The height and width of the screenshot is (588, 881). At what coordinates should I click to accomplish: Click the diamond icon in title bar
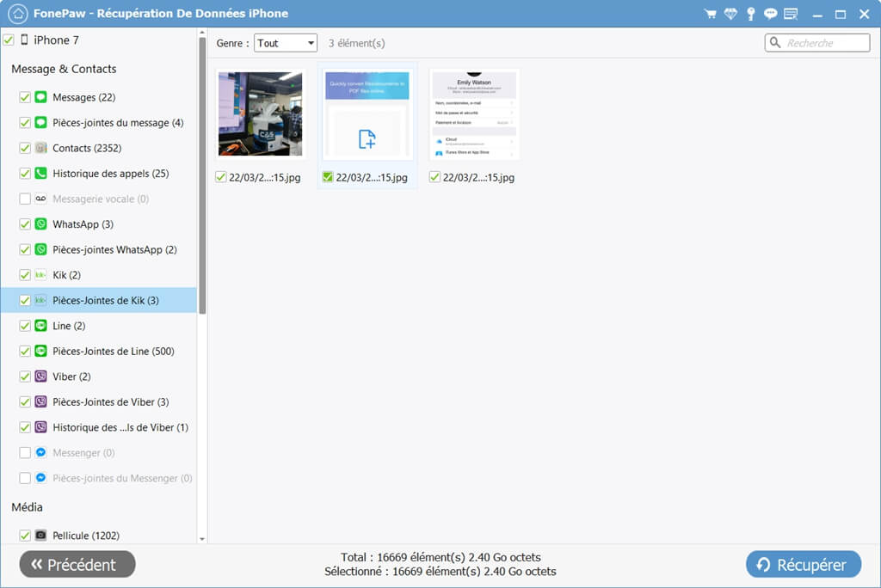coord(730,14)
